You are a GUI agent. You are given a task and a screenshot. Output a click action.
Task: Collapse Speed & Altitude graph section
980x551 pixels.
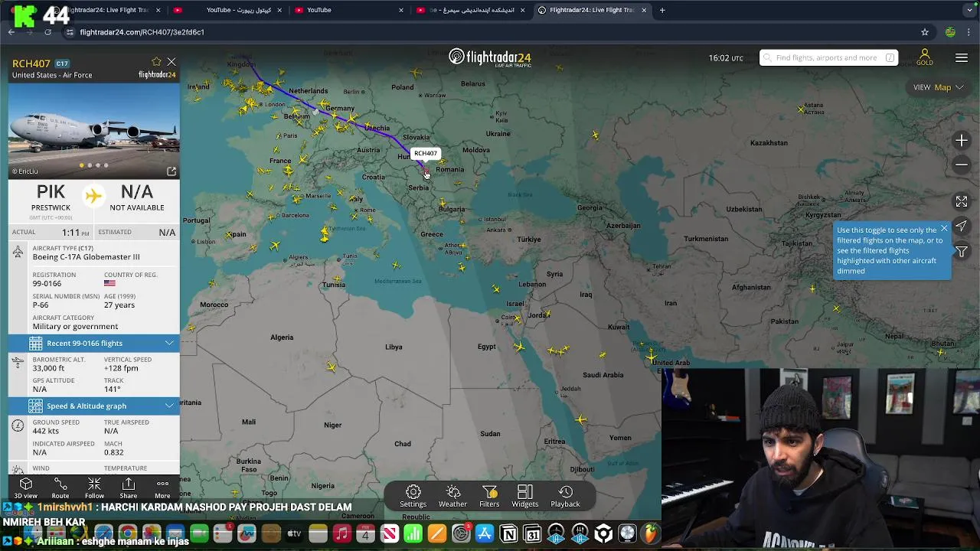(94, 406)
